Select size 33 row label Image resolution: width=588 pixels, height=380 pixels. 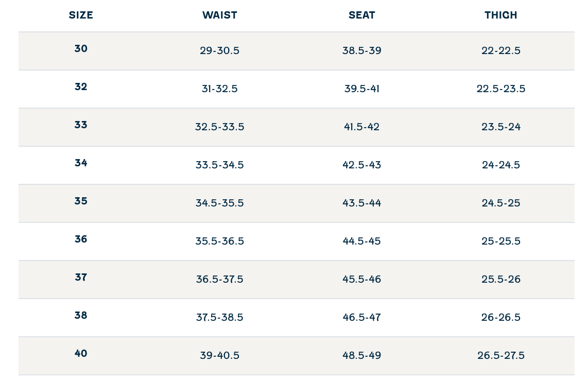(x=81, y=125)
